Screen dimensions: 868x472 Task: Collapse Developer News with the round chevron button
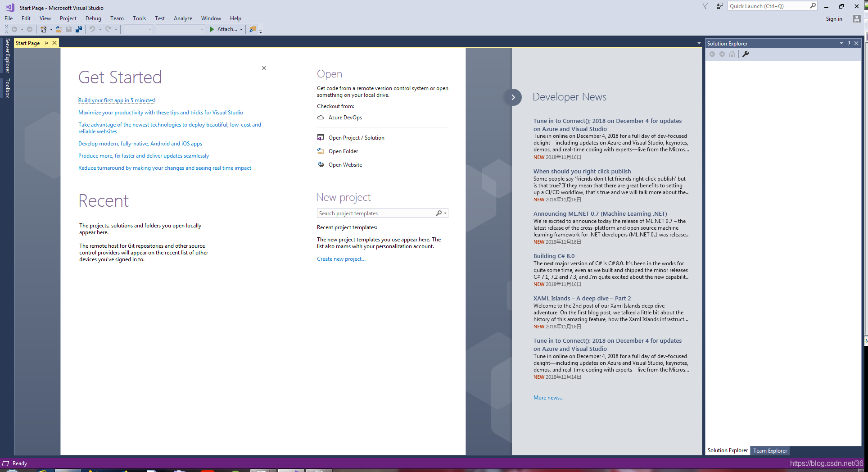tap(513, 97)
